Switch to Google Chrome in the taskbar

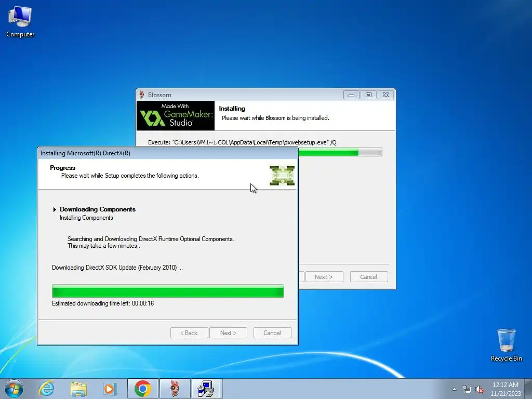tap(142, 389)
